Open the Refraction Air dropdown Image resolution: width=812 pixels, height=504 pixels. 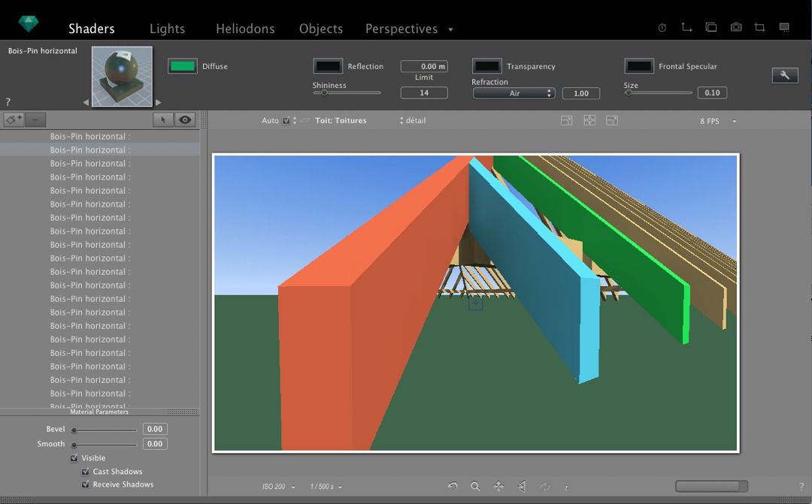(x=514, y=93)
